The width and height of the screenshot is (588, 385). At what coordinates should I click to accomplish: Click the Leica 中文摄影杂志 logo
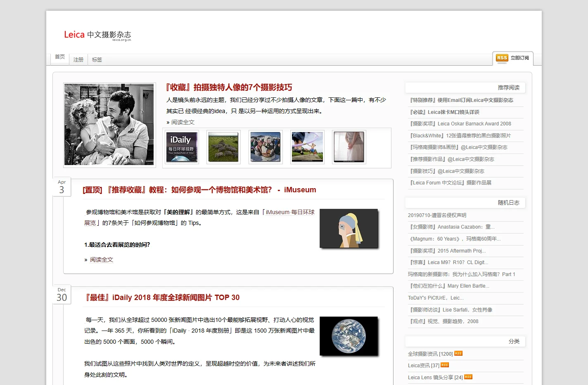tap(97, 35)
